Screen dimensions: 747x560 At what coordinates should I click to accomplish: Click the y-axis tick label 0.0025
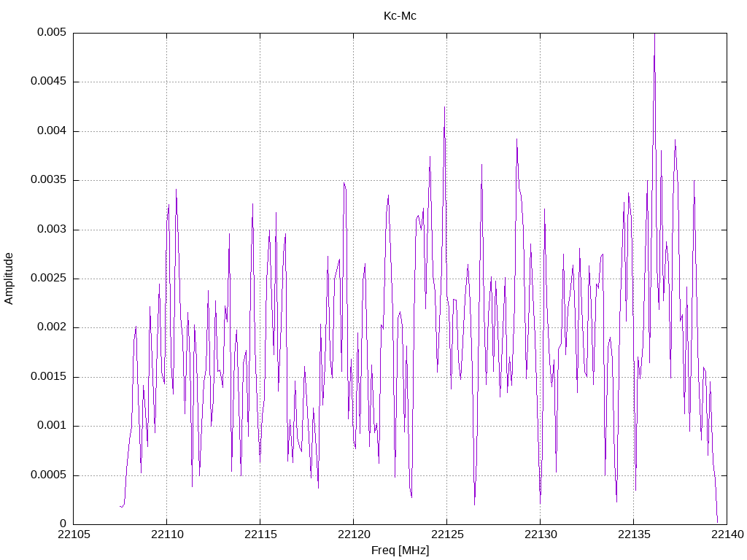click(x=49, y=279)
